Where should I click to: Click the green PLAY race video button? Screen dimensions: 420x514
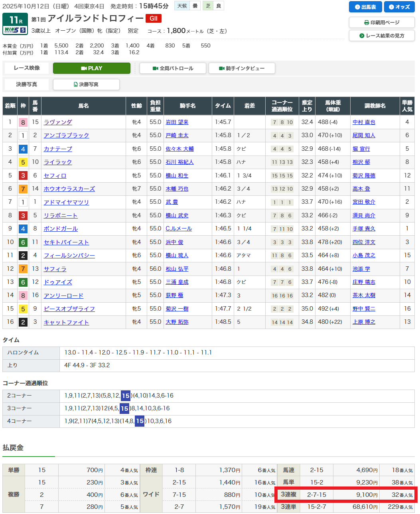(x=91, y=68)
